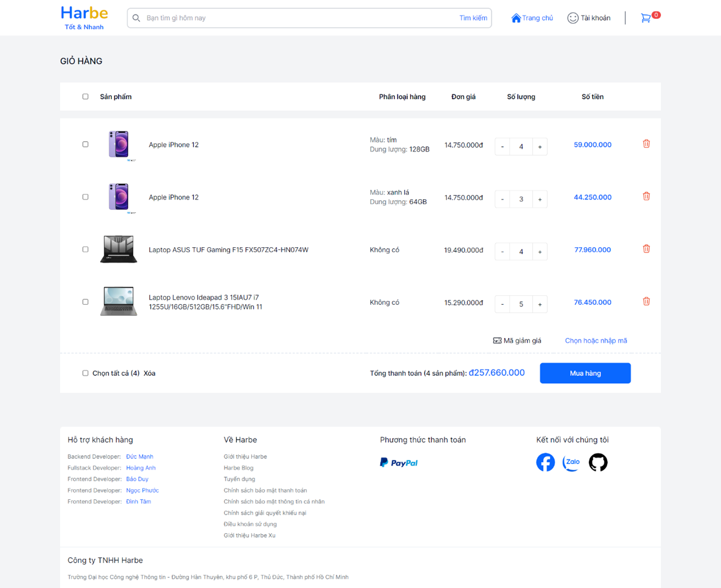721x588 pixels.
Task: Open Chính sách giải quyết khiếu nại
Action: click(x=265, y=513)
